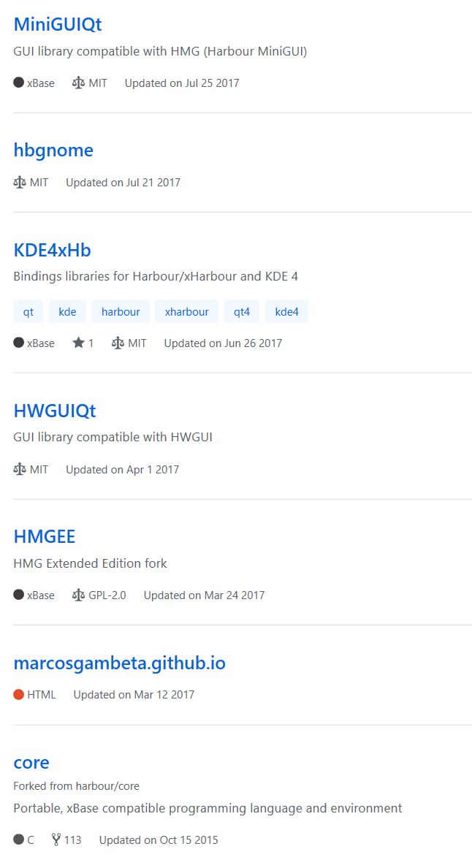Image resolution: width=472 pixels, height=868 pixels.
Task: Open the hbgnome repository link
Action: pos(53,151)
